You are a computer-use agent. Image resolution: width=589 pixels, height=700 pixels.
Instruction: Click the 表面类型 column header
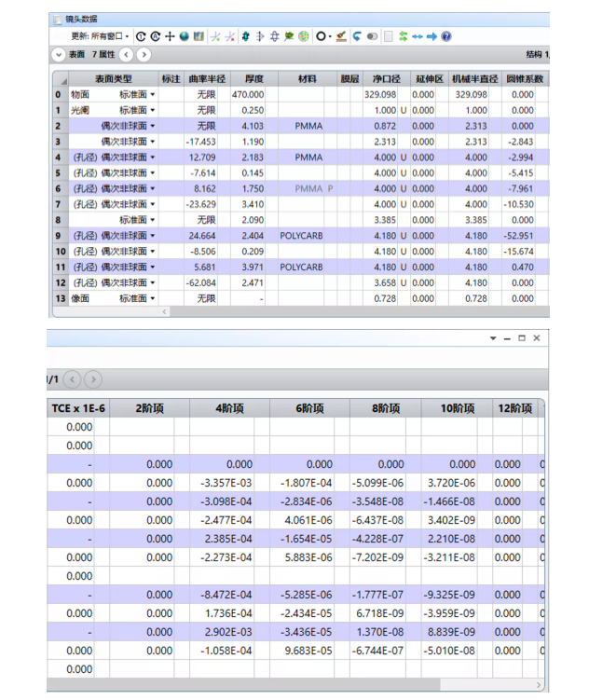(114, 79)
